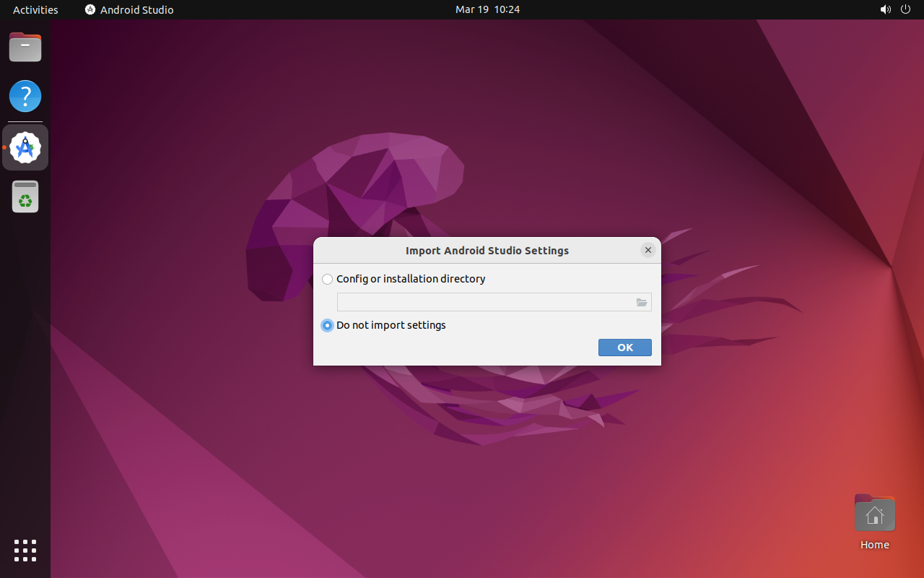The height and width of the screenshot is (578, 924).
Task: Open the Files app from the dock
Action: point(25,48)
